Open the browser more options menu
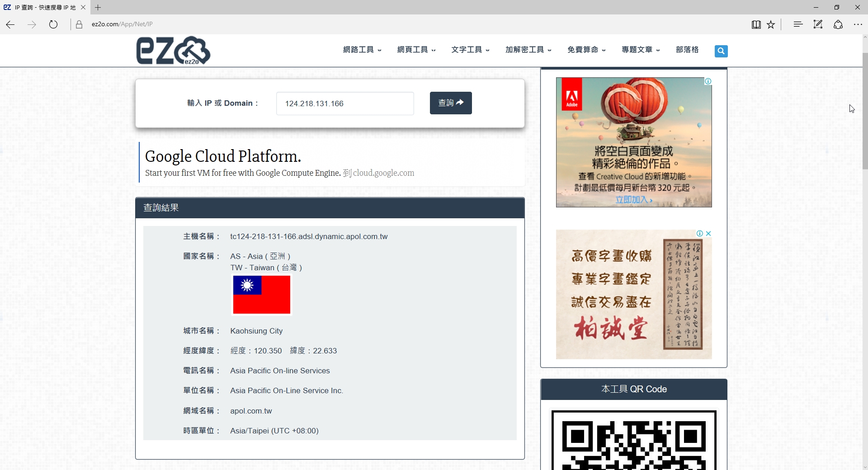Image resolution: width=868 pixels, height=470 pixels. (858, 24)
